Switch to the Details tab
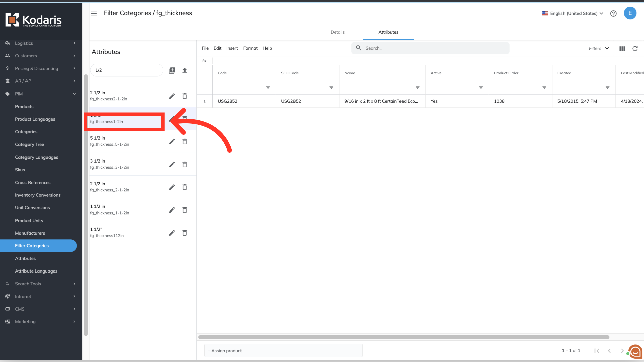Viewport: 644px width, 362px height. point(338,32)
